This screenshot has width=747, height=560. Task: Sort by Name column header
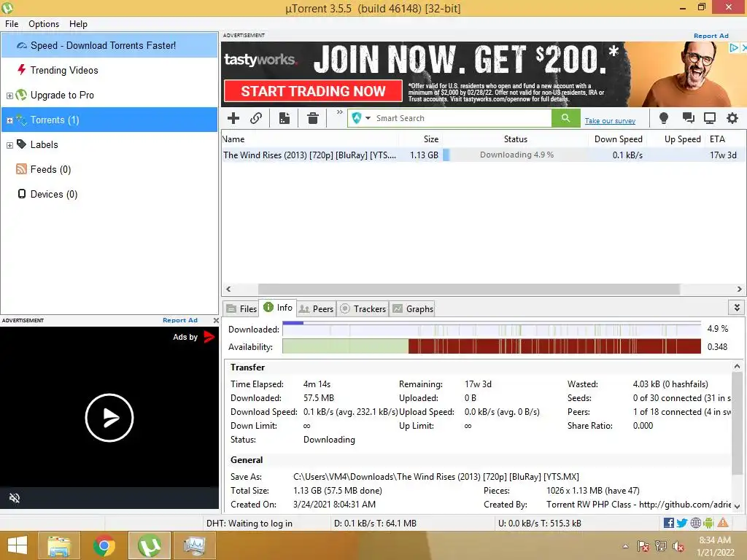pos(310,139)
